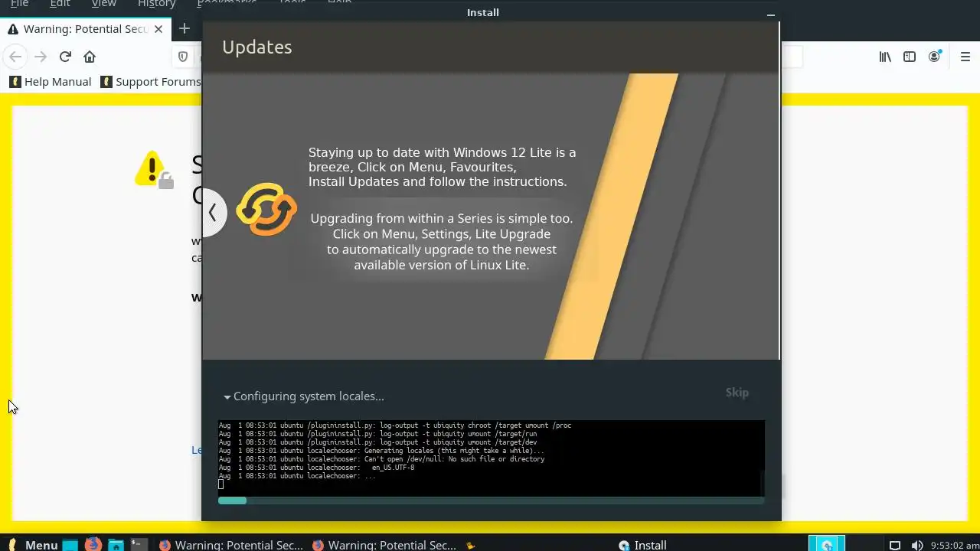Click the Skip button in installer
Viewport: 980px width, 551px height.
(x=737, y=393)
